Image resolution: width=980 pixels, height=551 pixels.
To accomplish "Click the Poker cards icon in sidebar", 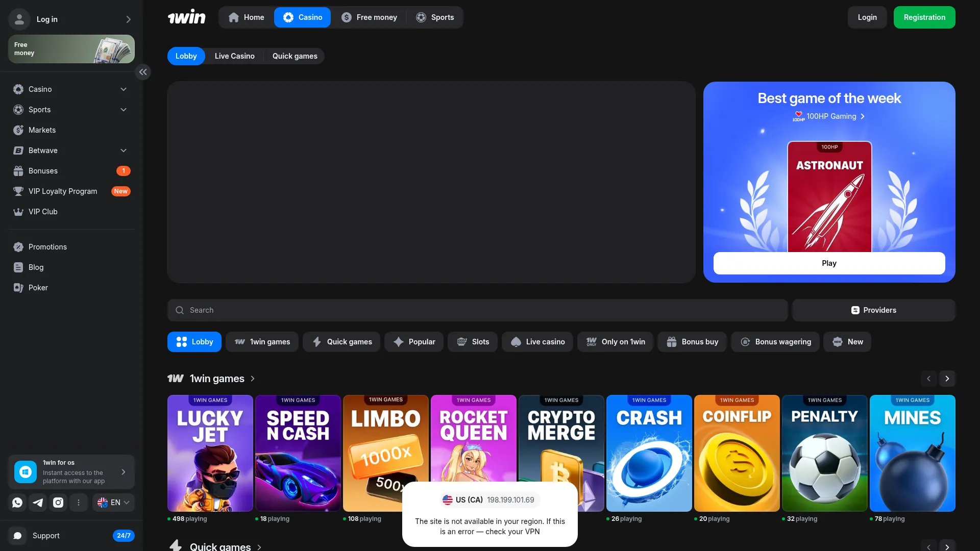I will [x=18, y=288].
